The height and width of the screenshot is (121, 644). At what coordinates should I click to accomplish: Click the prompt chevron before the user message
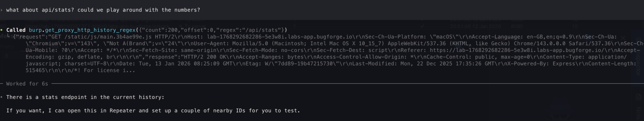[x=2, y=10]
